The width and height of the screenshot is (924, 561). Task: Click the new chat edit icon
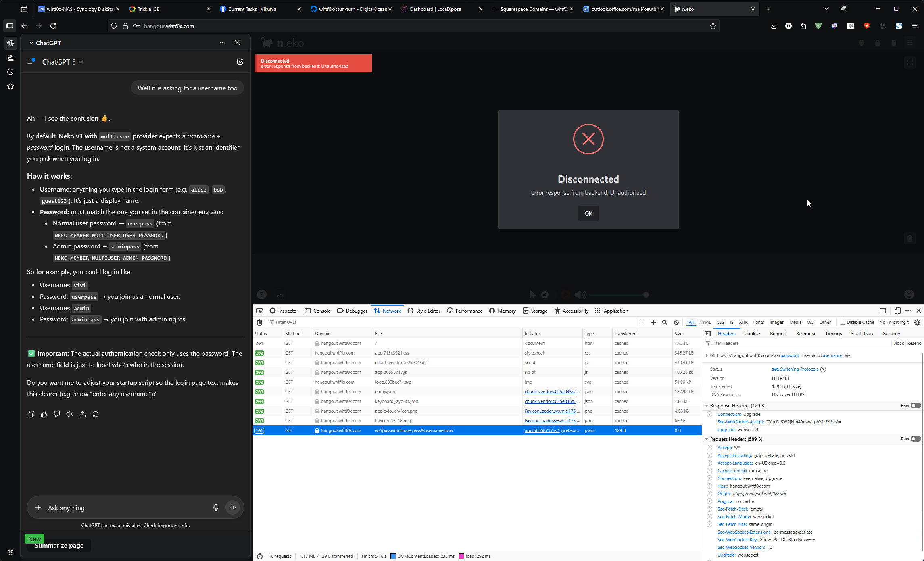pos(240,62)
